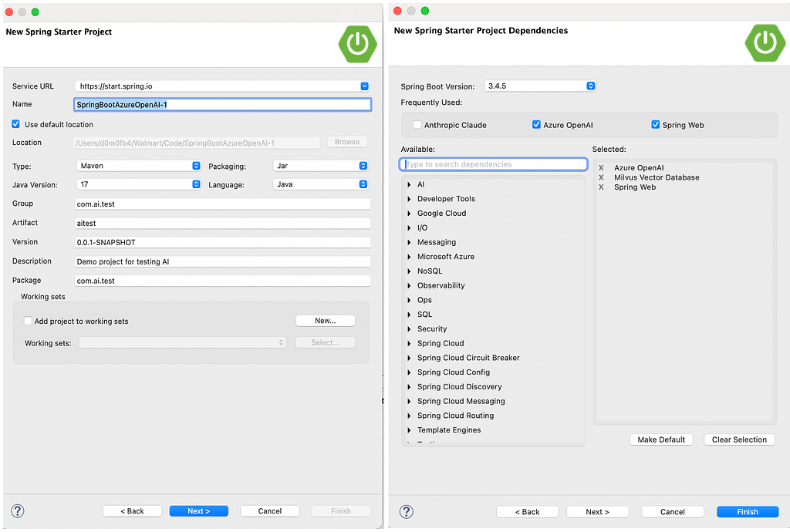Remove Azure OpenAI from Selected list
Screen dimensions: 790x532
601,168
